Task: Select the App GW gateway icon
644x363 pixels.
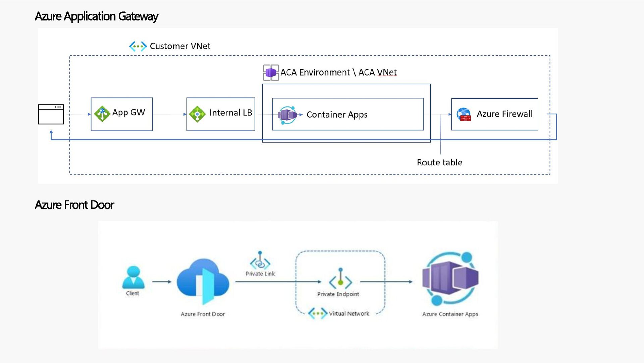Action: [x=102, y=114]
